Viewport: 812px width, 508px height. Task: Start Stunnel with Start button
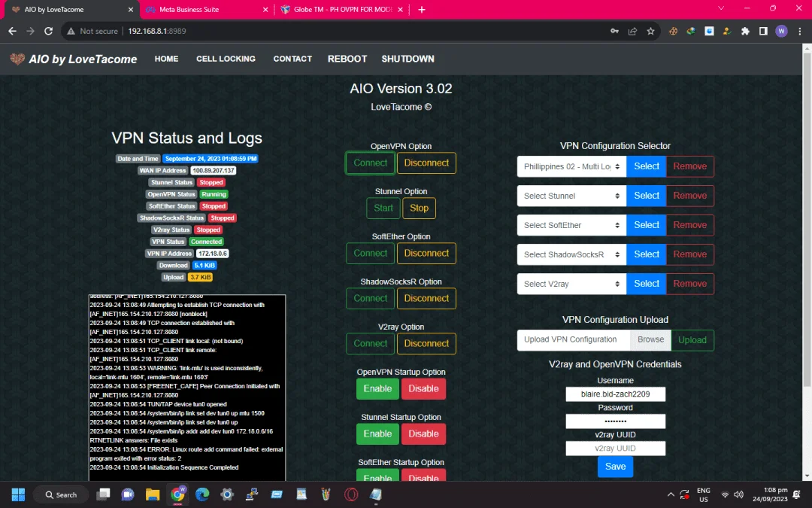click(x=383, y=208)
